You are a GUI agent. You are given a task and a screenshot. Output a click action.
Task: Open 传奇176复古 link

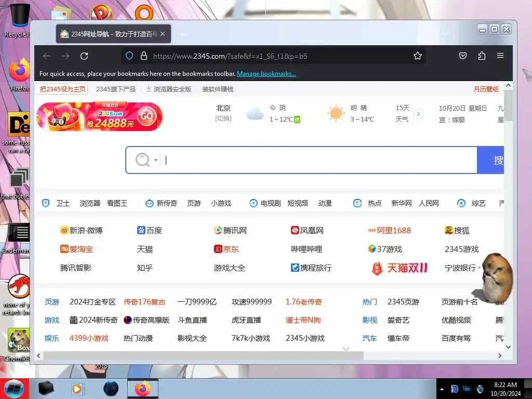144,302
